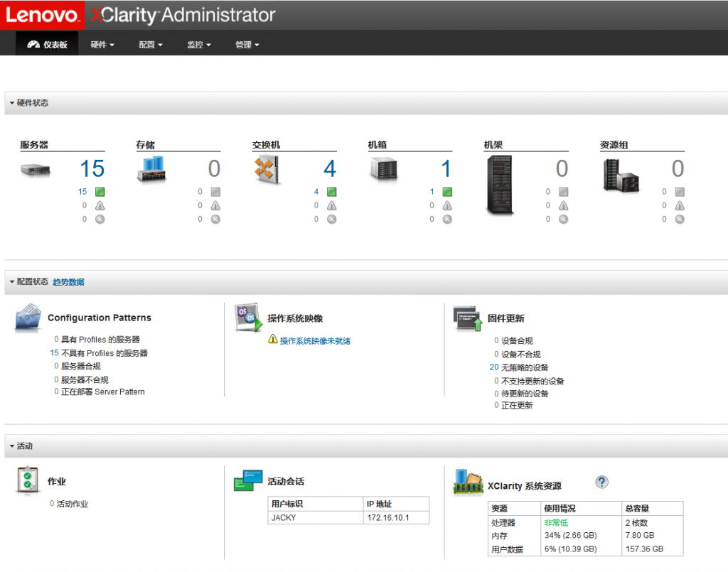This screenshot has height=572, width=728.
Task: Click the 服务器不合规 entry
Action: pyautogui.click(x=81, y=380)
